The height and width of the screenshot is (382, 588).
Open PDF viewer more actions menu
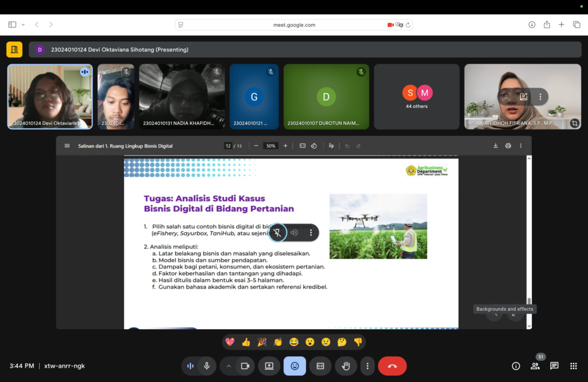[x=520, y=146]
